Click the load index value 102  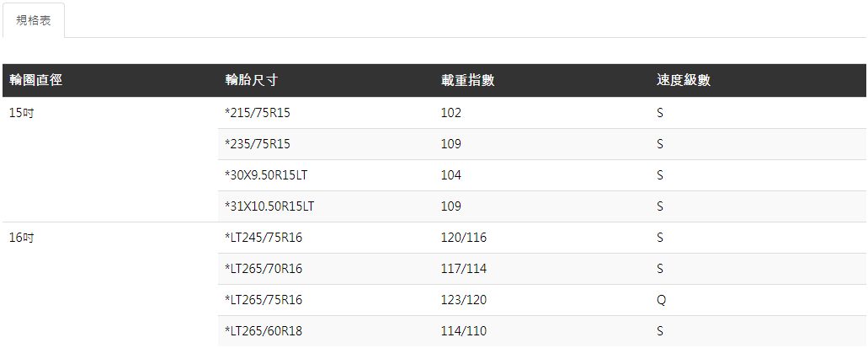coord(451,113)
